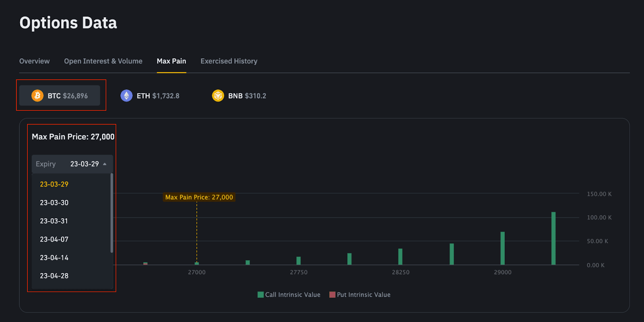644x322 pixels.
Task: Click the Max Pain Price: 27,000 chart marker
Action: (x=199, y=197)
